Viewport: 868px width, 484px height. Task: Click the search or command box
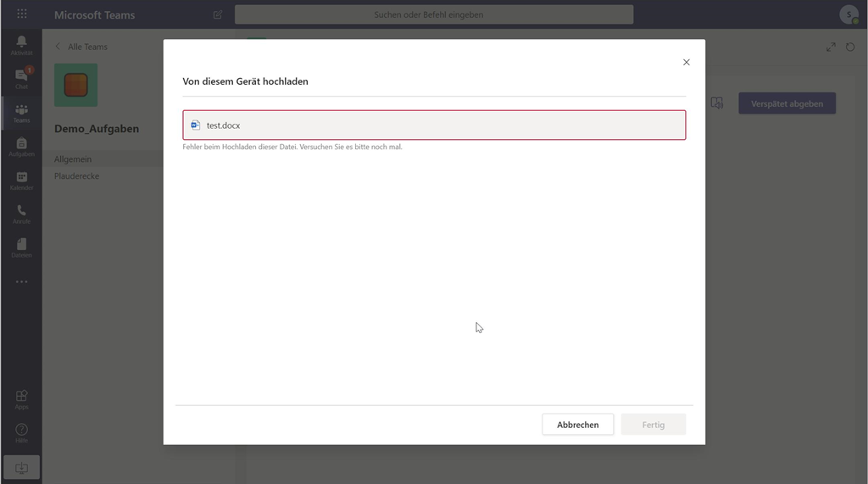[433, 14]
